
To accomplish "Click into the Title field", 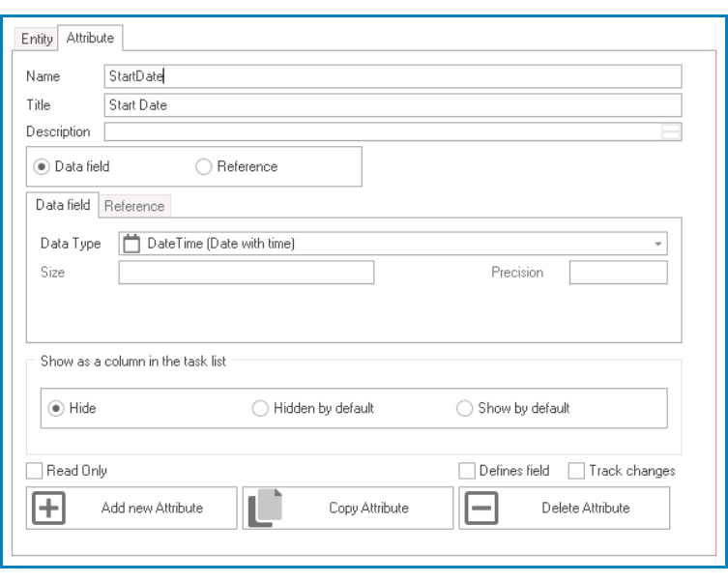I will click(393, 105).
